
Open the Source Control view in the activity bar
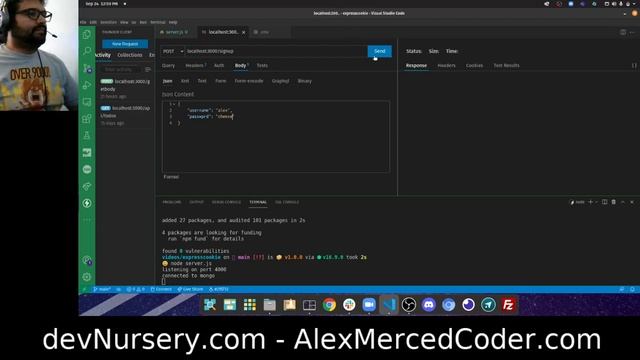(x=87, y=68)
